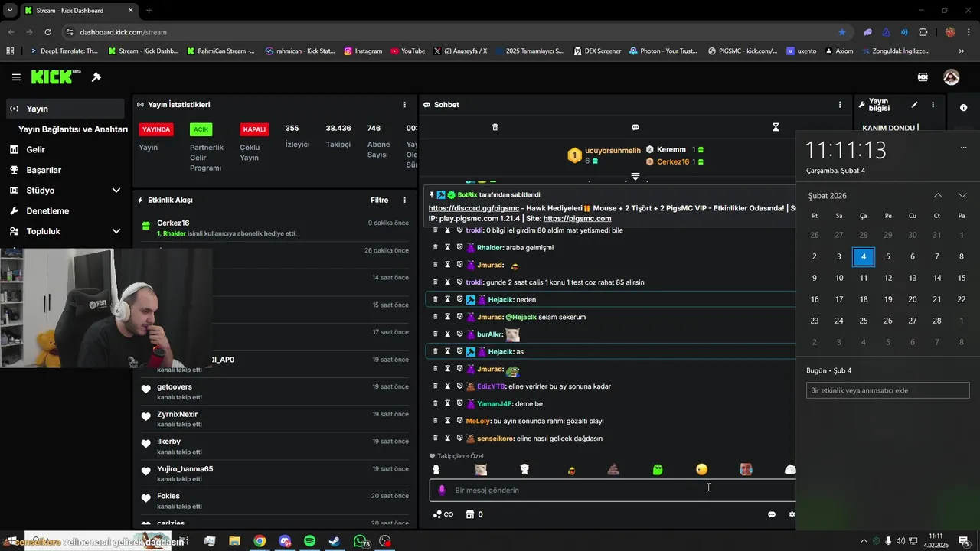Screen dimensions: 980x551
Task: Click the info icon in right sidebar
Action: click(x=963, y=108)
